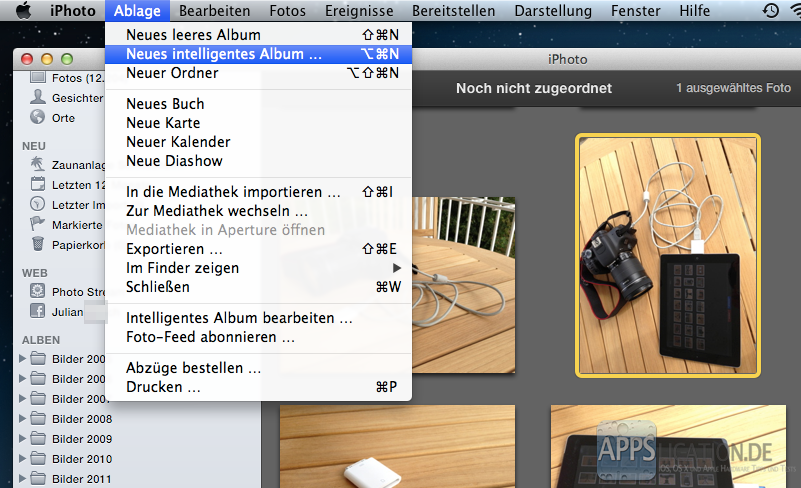The image size is (801, 488).
Task: Open the Darstellung menu
Action: point(553,11)
